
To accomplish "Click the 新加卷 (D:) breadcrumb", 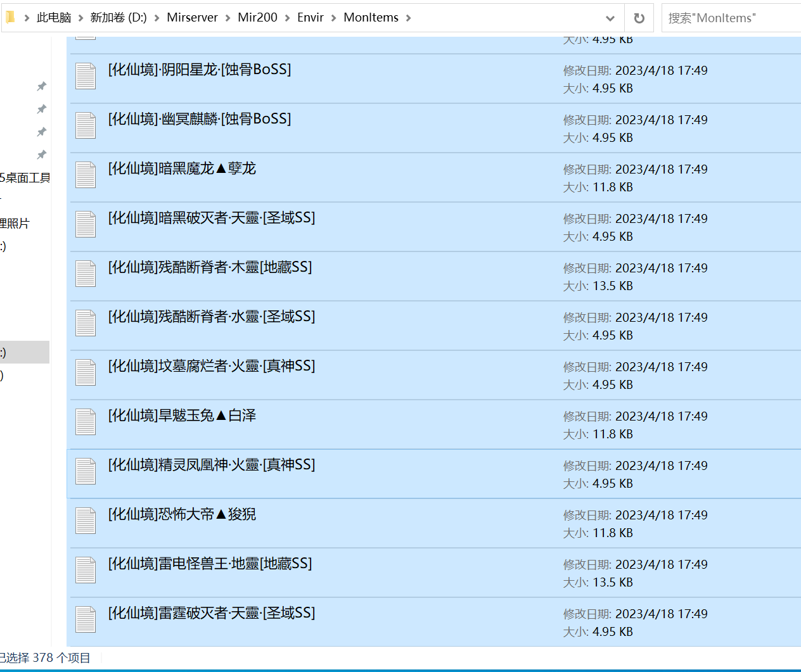I will click(x=119, y=18).
